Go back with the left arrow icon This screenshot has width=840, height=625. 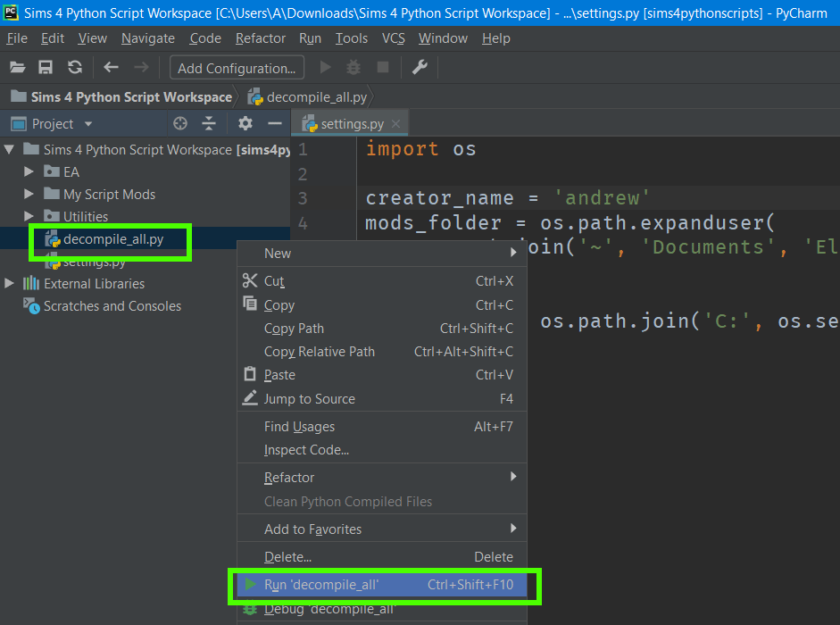click(111, 67)
